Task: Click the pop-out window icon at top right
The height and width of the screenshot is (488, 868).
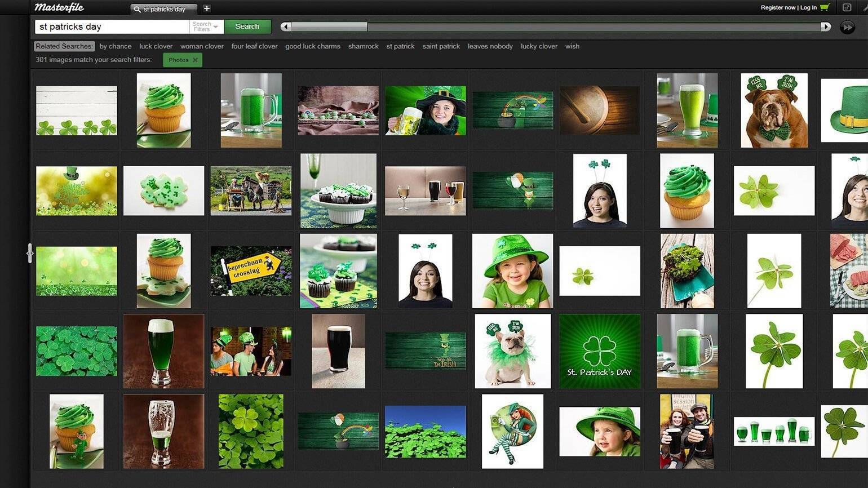Action: 847,7
